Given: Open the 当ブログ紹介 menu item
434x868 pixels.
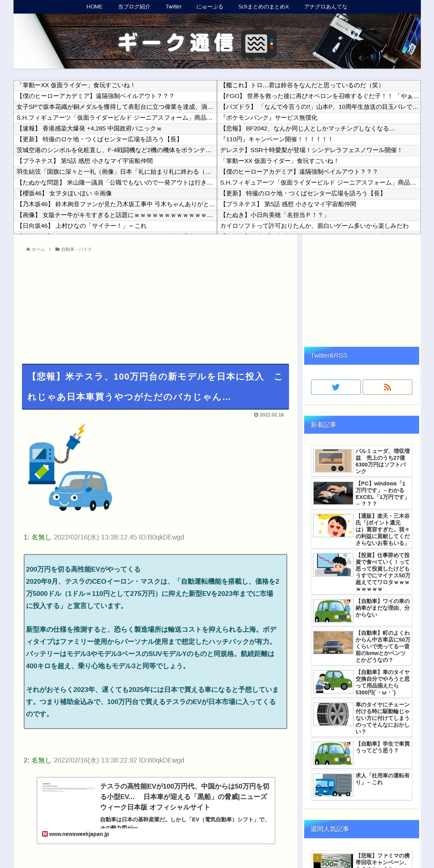Looking at the screenshot, I should (x=134, y=6).
